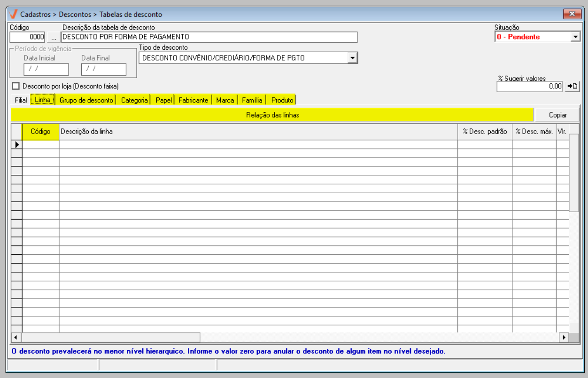Click the current row indicator arrow
The image size is (588, 378).
pyautogui.click(x=17, y=145)
